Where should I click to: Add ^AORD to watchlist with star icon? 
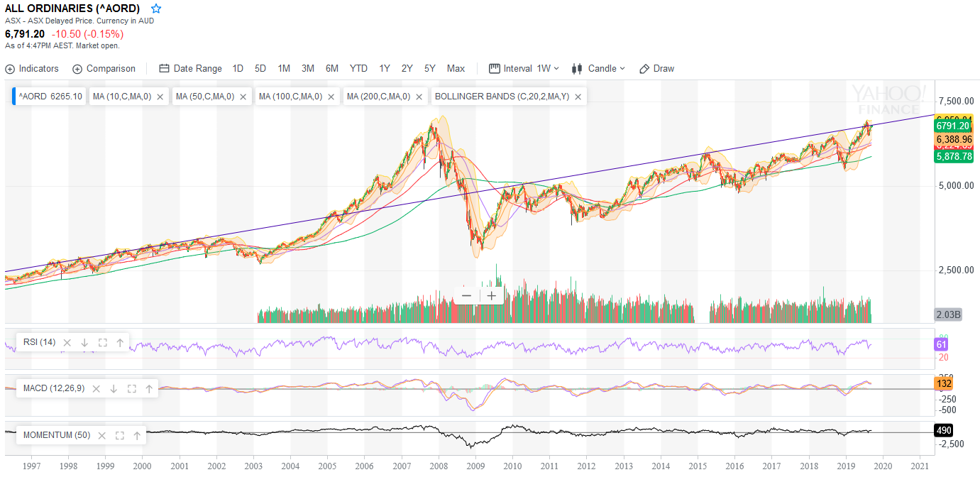(x=156, y=9)
